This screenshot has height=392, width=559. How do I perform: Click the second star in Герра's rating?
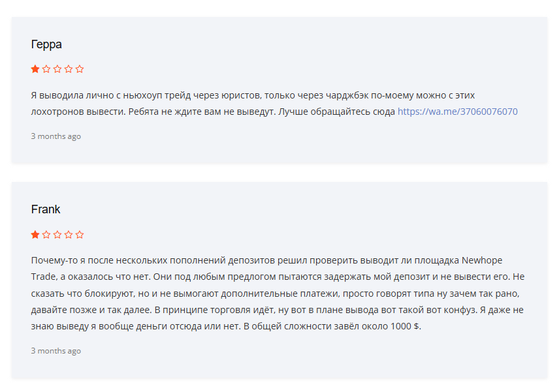click(46, 69)
